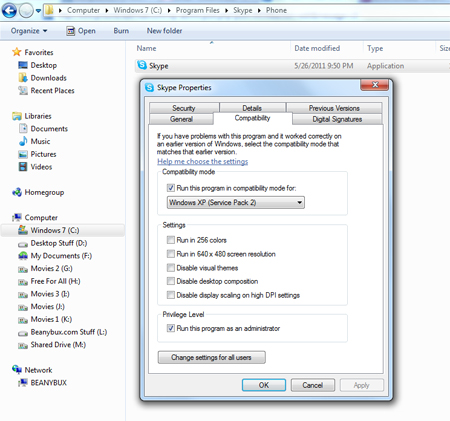Click the Network icon in sidebar
450x421 pixels.
(17, 370)
